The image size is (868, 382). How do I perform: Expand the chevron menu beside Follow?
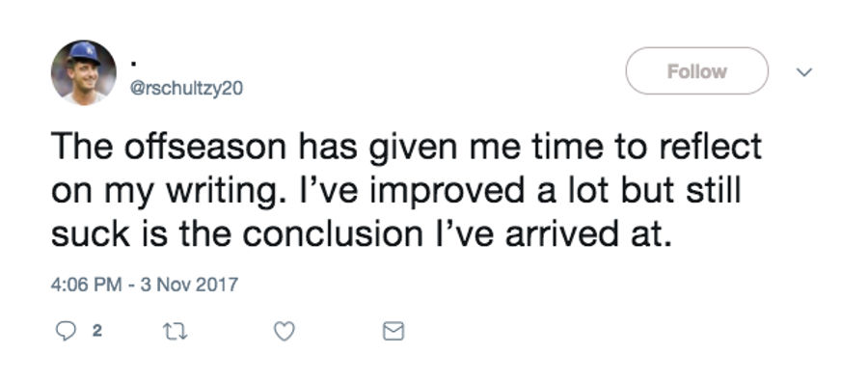coord(803,72)
